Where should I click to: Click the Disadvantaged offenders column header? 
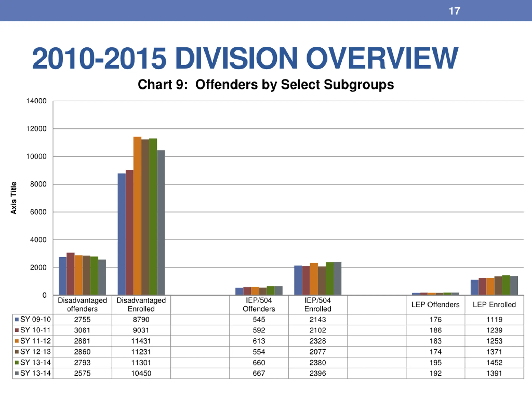pos(82,304)
